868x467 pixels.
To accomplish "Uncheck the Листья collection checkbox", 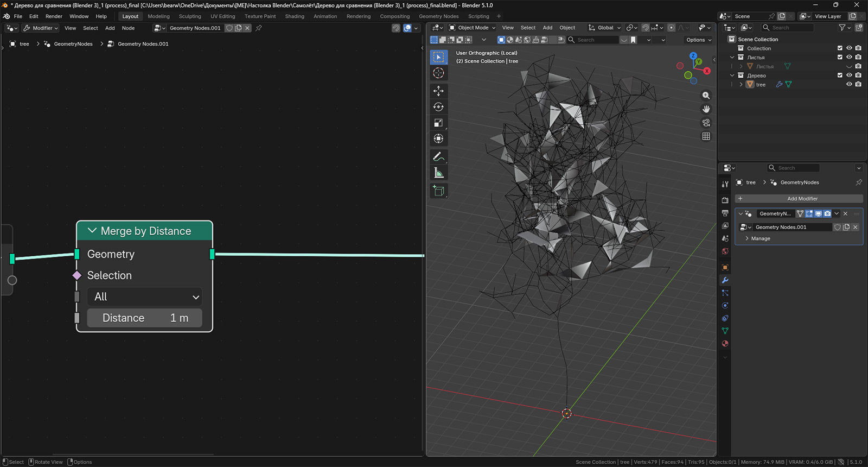I will coord(840,57).
